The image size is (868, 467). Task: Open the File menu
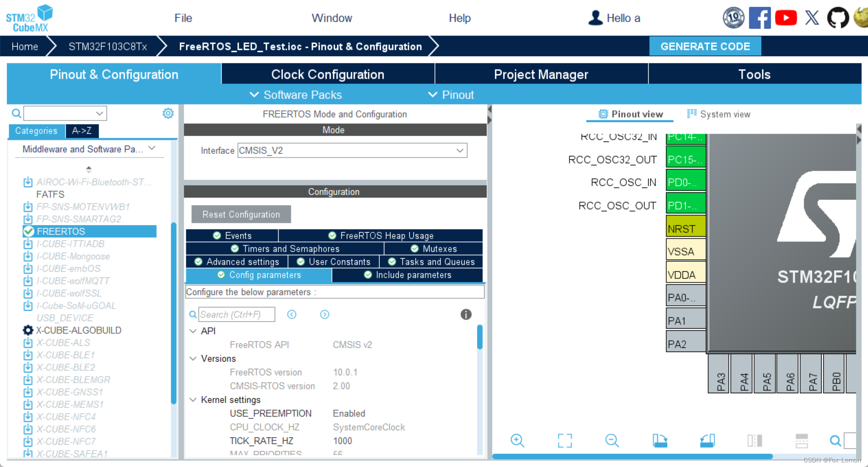point(183,18)
